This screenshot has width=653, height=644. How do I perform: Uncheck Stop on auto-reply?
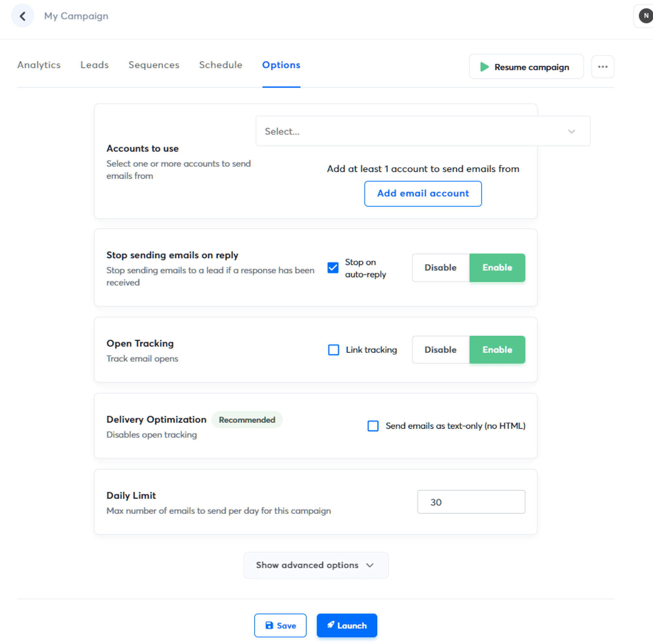333,268
